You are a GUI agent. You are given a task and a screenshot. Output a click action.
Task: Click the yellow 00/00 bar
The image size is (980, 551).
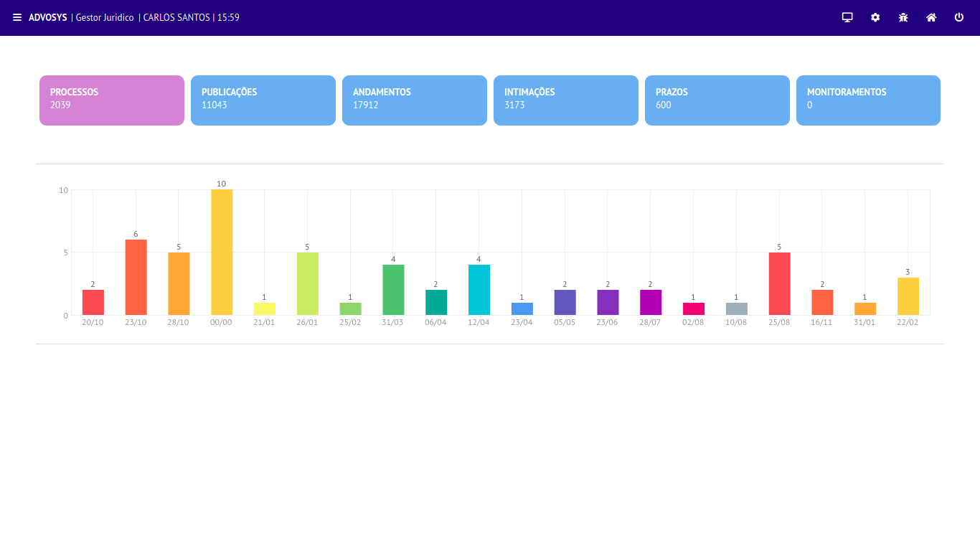[222, 253]
